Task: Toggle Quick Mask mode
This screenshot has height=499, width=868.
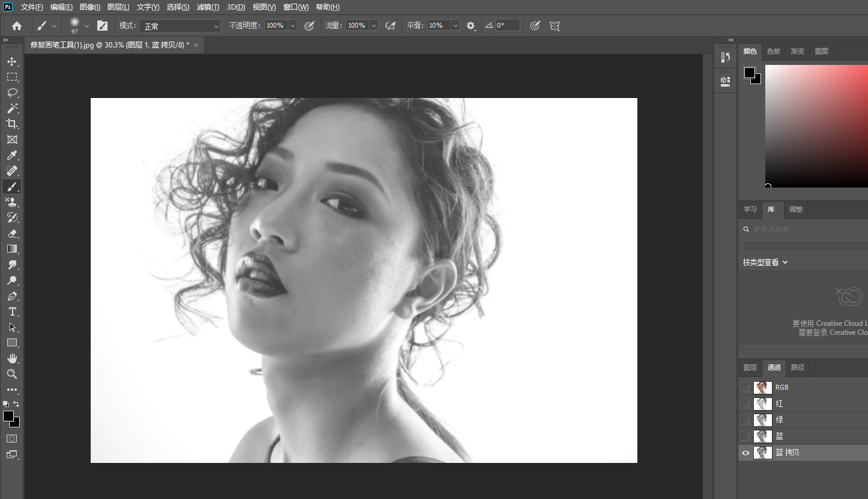Action: coord(12,439)
